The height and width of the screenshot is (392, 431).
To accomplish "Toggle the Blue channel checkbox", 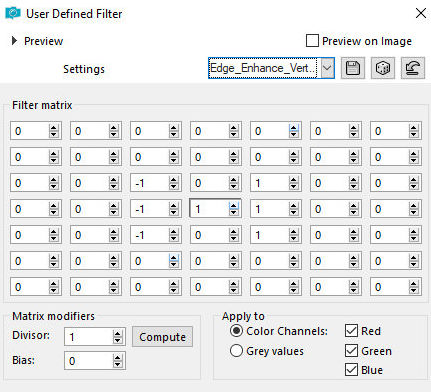I will point(351,370).
